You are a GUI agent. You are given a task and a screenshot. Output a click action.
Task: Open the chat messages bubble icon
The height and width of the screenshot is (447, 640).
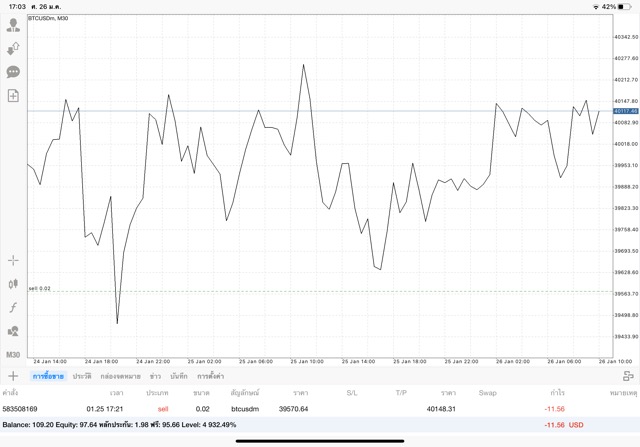[x=13, y=72]
